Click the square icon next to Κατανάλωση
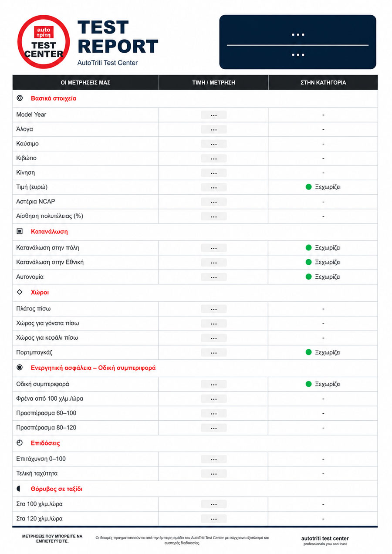 pyautogui.click(x=20, y=232)
